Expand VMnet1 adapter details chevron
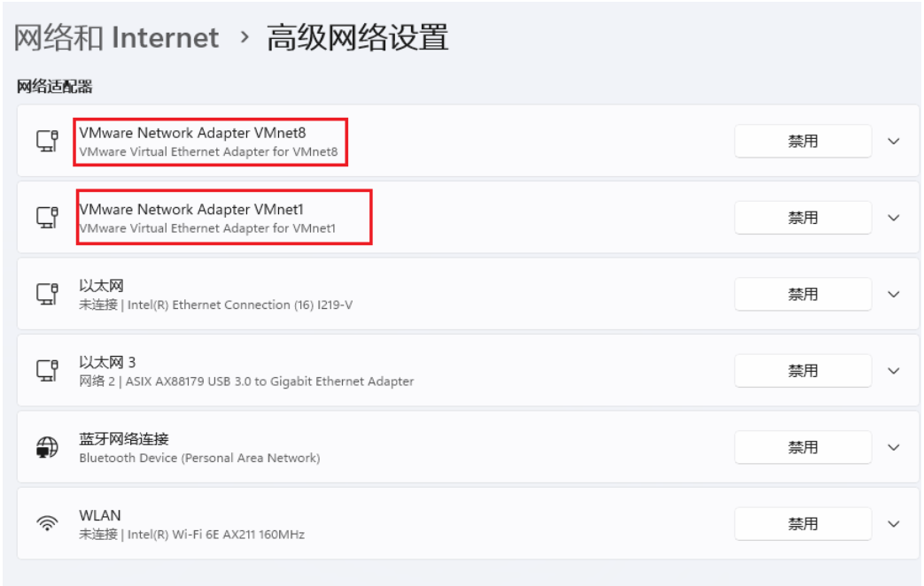This screenshot has height=586, width=924. click(x=893, y=218)
